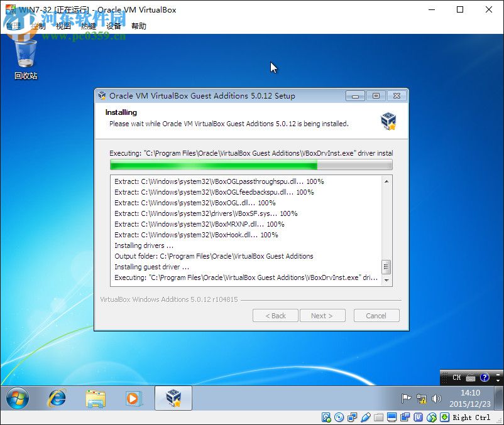Screen dimensions: 504x425
Task: Open the 帮助 (Help) menu
Action: 139,26
